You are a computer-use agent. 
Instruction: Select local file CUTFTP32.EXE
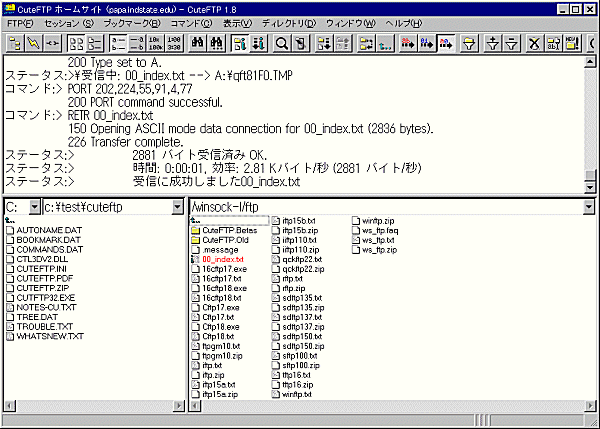click(41, 298)
